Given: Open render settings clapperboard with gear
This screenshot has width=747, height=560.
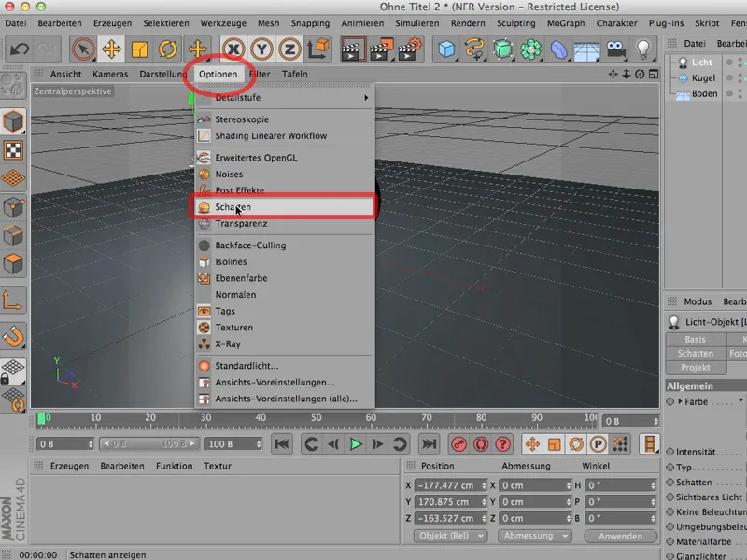Looking at the screenshot, I should coord(410,49).
